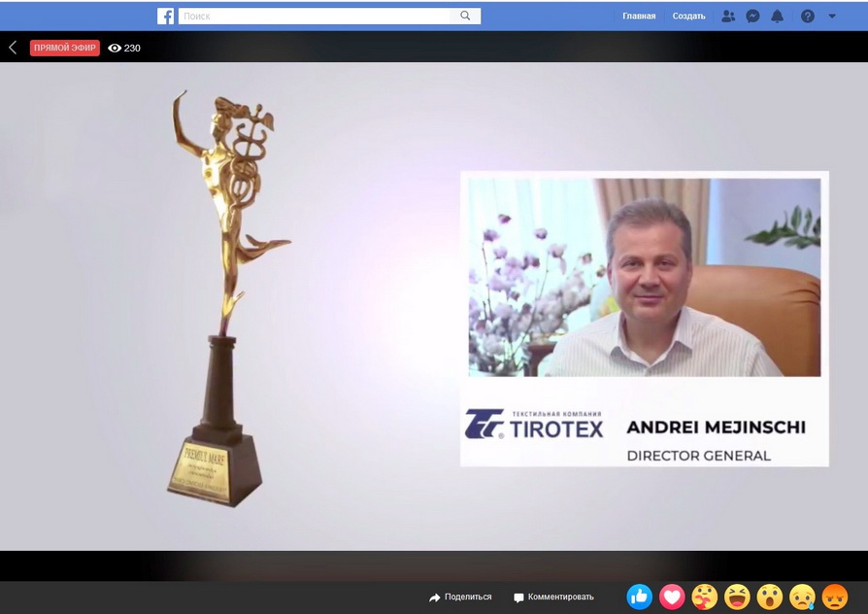React with the Angry emoji
Screen dimensions: 868x614
click(x=835, y=597)
